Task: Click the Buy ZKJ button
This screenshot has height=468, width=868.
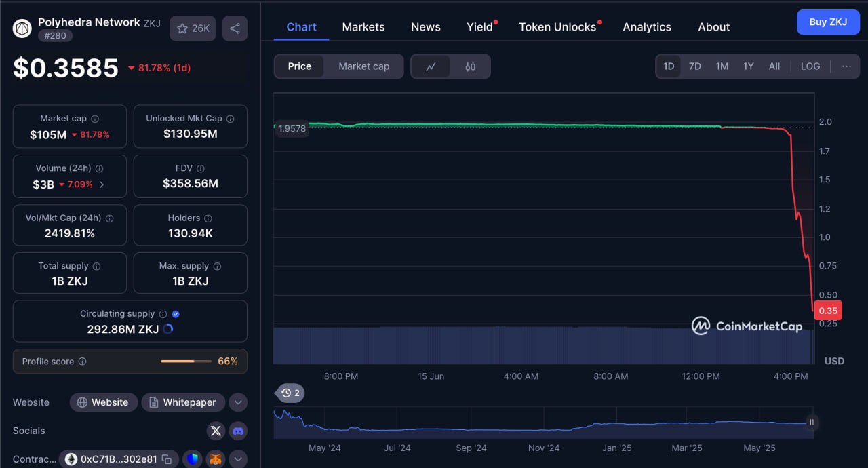Action: [828, 22]
